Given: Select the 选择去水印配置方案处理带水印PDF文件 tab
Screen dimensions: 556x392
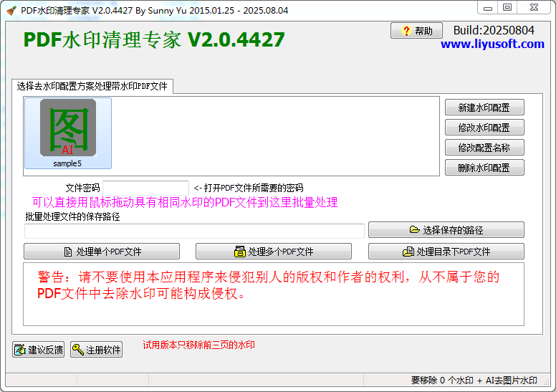Looking at the screenshot, I should coord(92,86).
